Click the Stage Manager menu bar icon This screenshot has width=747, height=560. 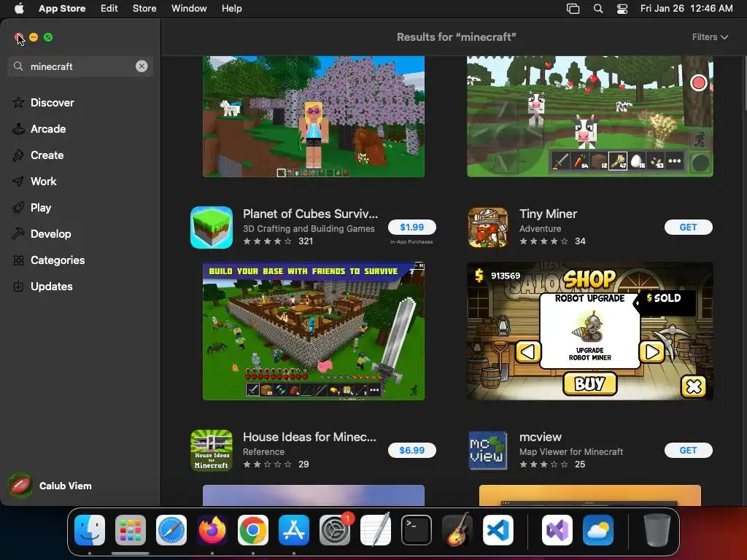point(573,8)
